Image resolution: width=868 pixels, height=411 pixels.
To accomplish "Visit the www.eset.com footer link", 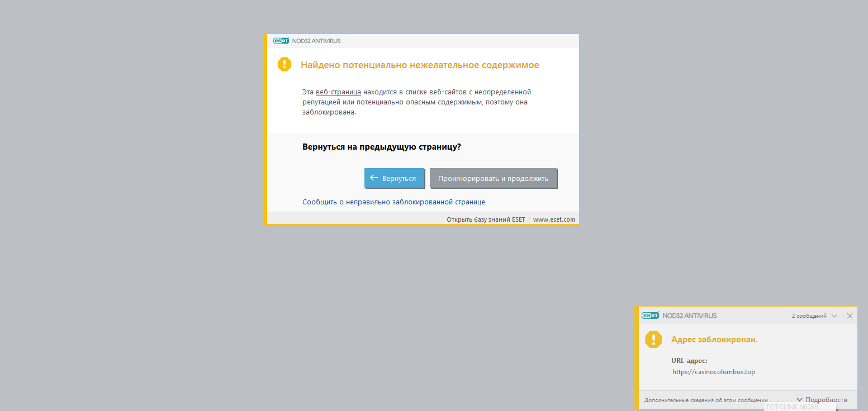I will (554, 219).
